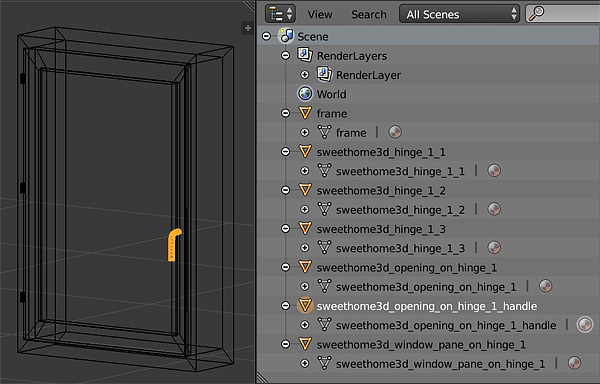This screenshot has width=600, height=384.
Task: Collapse the sweethome3d_hinge_1_3 object node
Action: [x=285, y=229]
